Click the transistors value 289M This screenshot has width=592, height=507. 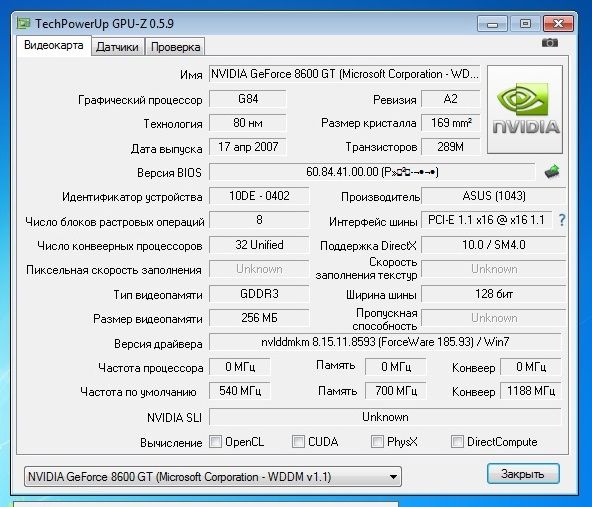pos(450,147)
